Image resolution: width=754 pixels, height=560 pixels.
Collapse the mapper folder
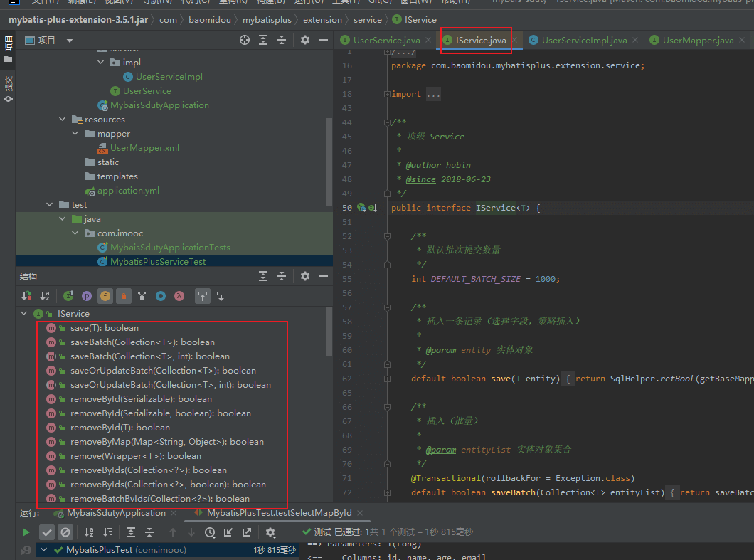pyautogui.click(x=75, y=133)
